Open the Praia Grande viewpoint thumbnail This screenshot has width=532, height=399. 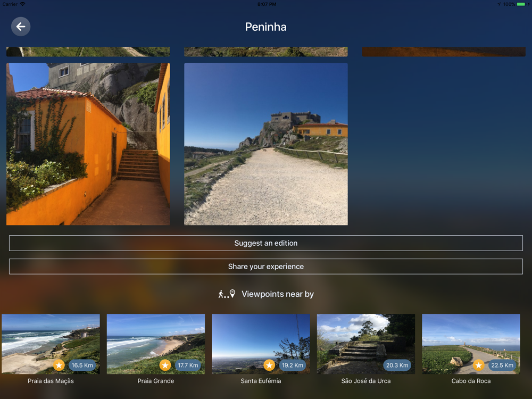156,344
